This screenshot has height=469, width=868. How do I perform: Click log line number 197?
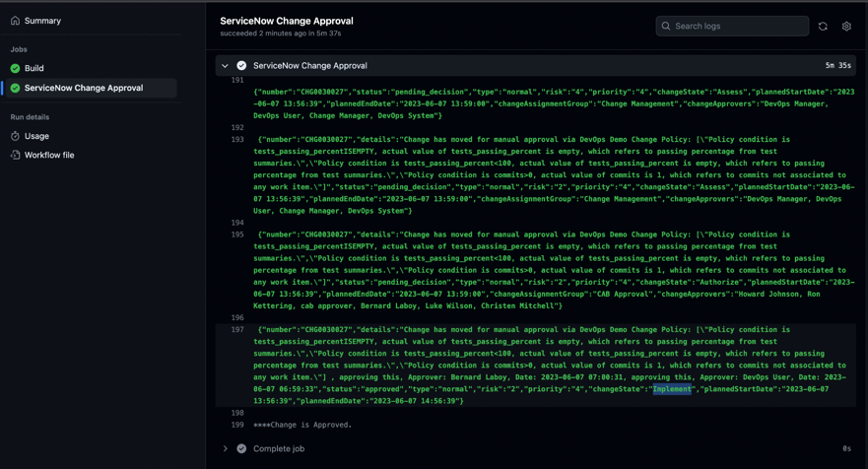(x=236, y=329)
